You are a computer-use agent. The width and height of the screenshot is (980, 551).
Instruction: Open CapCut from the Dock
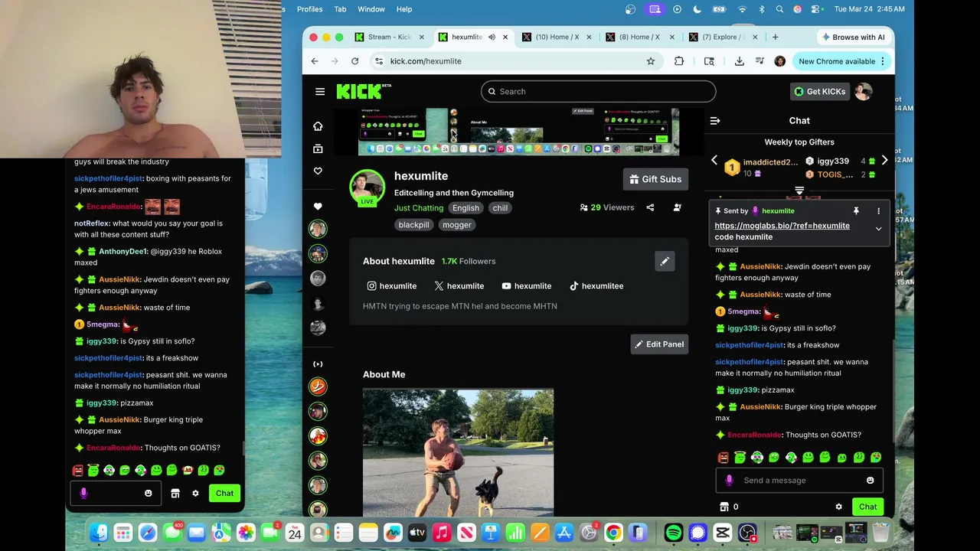723,533
